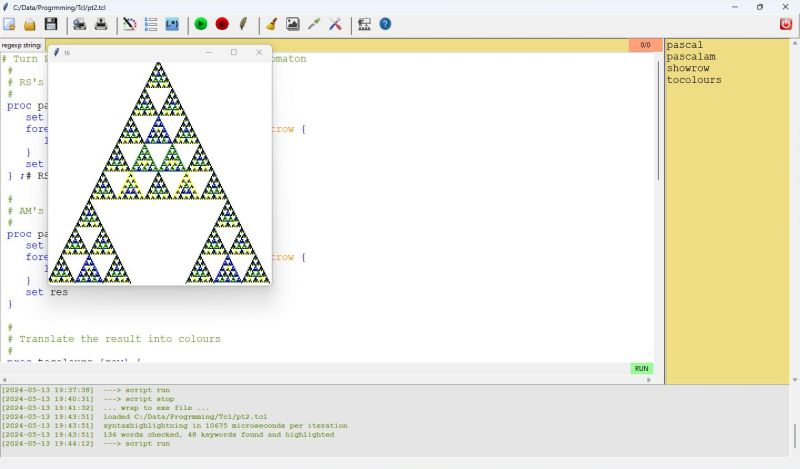Click the 'Translate the result into colours' comment
Viewport: 800px width, 469px height.
pyautogui.click(x=119, y=339)
